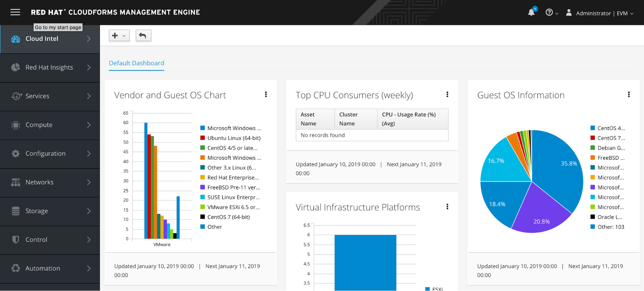Click the Storage database icon
Viewport: 644px width, 291px height.
[15, 211]
